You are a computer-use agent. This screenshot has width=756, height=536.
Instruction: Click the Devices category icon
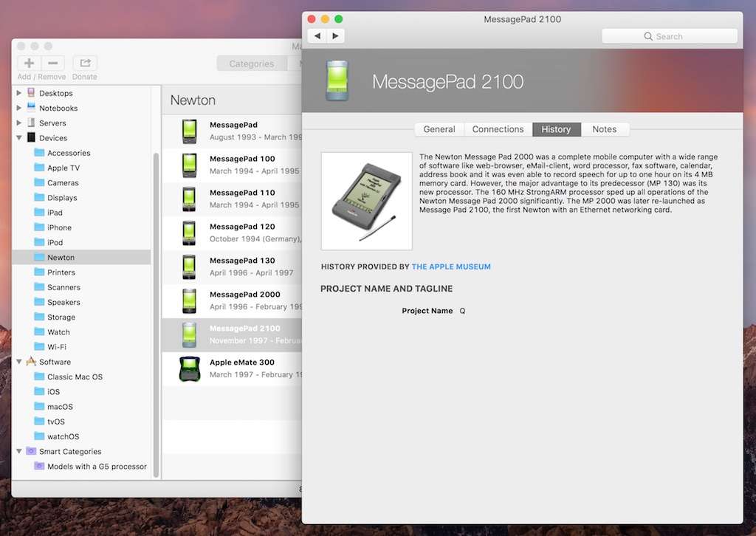click(31, 137)
